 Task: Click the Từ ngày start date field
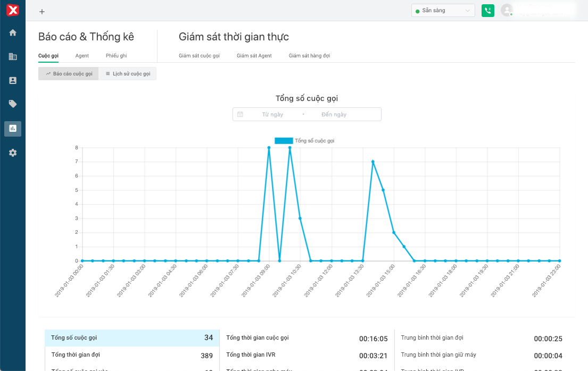tap(272, 114)
